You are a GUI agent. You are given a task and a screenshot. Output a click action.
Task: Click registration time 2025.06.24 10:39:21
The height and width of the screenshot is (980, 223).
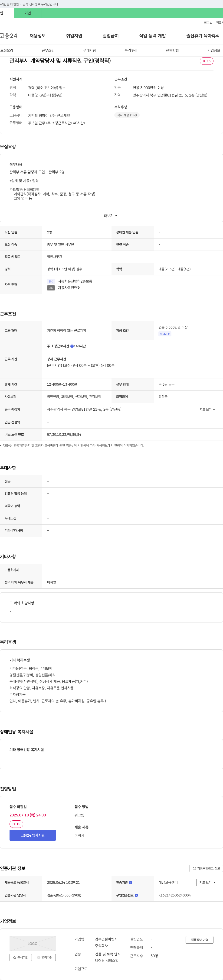point(63,883)
